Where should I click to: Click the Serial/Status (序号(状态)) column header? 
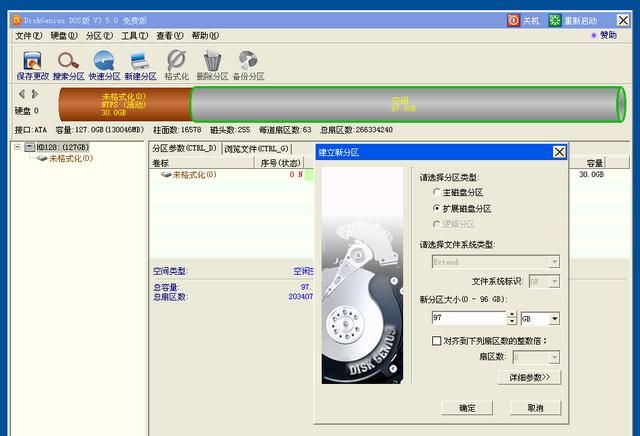281,163
